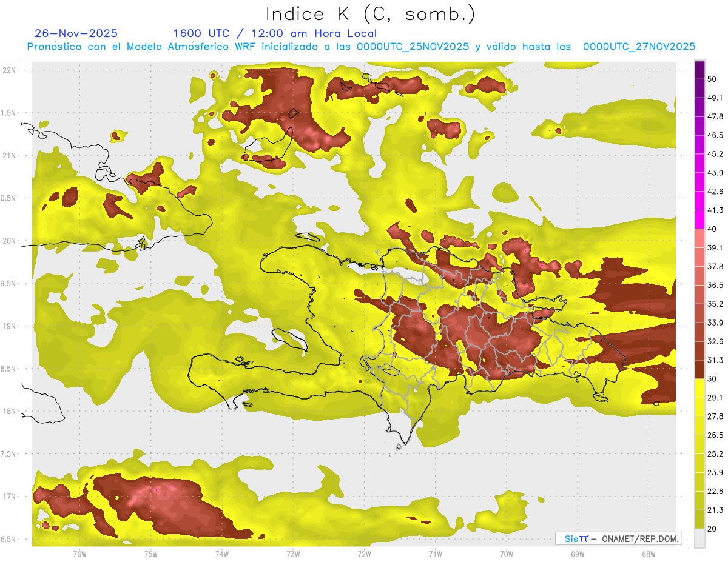
Task: Click the longitude axis label "76W"
Action: pos(79,554)
